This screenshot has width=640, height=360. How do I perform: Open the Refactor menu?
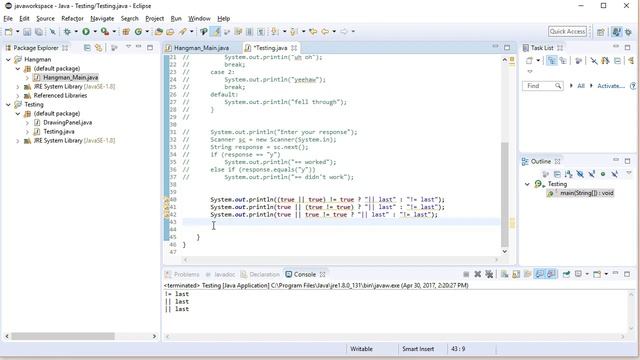(72, 18)
